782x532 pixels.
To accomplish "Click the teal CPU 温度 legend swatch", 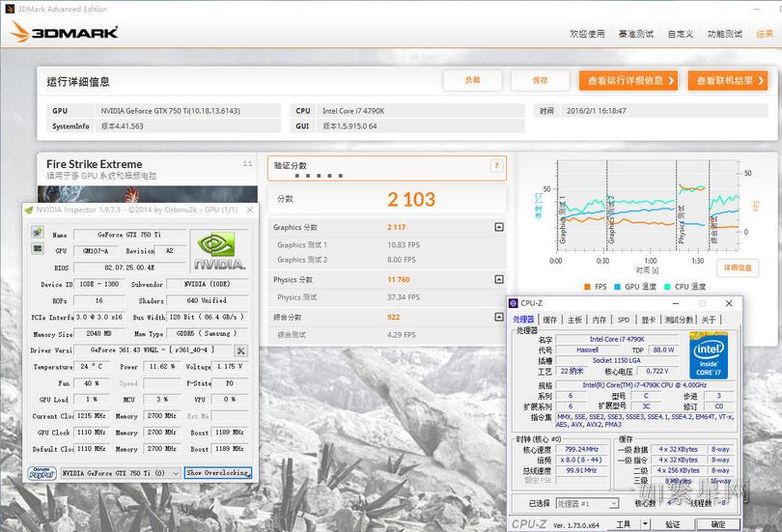I will point(667,287).
